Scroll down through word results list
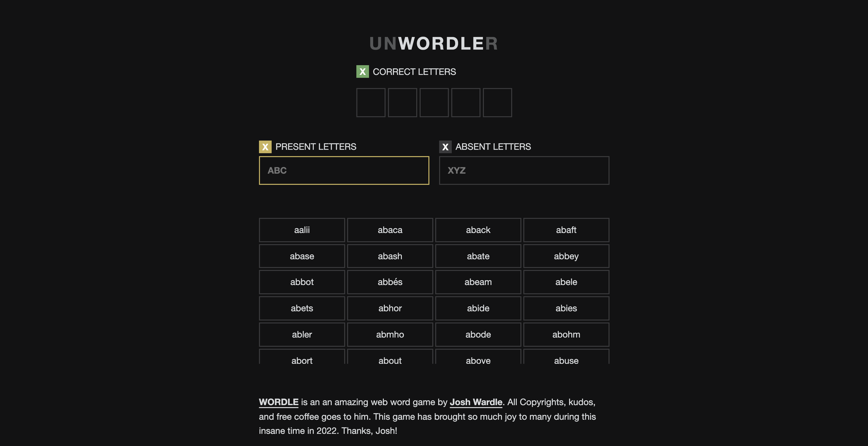The height and width of the screenshot is (446, 868). click(x=434, y=290)
